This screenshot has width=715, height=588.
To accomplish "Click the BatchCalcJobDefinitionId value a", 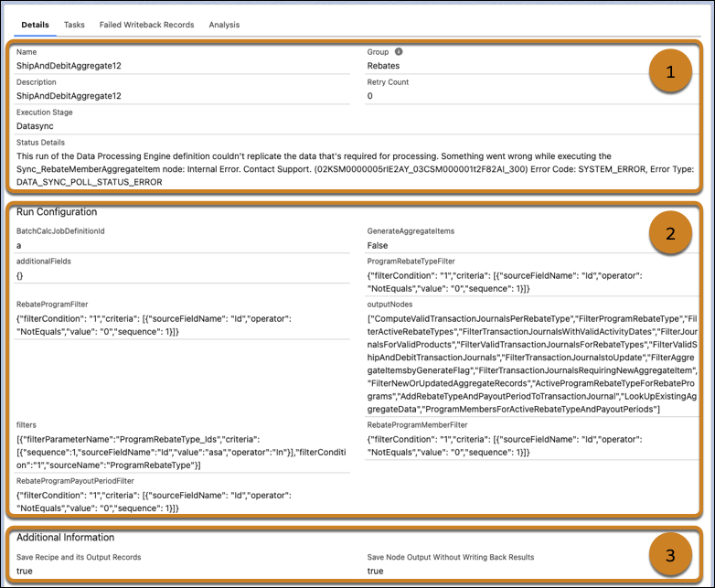I will (18, 245).
